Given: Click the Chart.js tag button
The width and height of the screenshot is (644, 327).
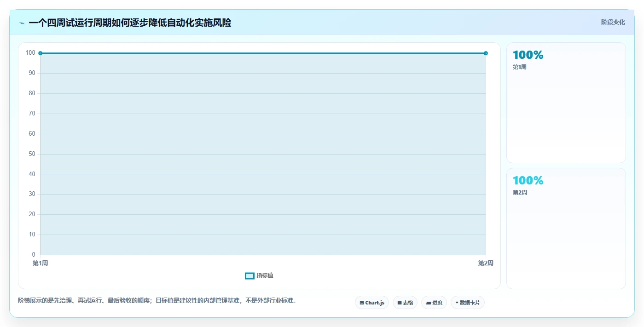Looking at the screenshot, I should (x=372, y=303).
